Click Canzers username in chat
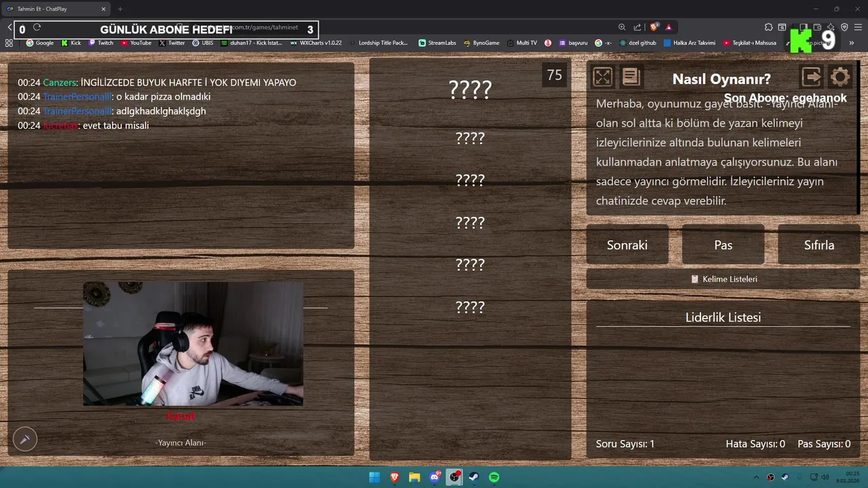The height and width of the screenshot is (488, 868). pyautogui.click(x=60, y=83)
